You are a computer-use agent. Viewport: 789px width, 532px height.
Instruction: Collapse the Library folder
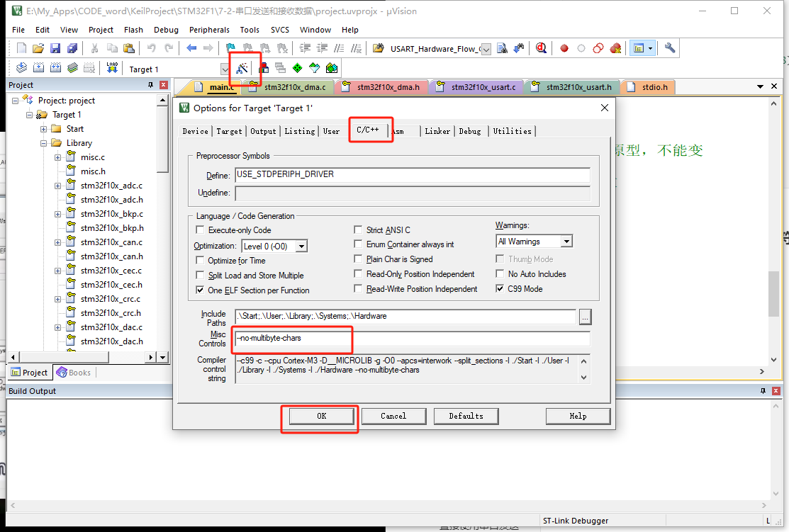point(44,143)
